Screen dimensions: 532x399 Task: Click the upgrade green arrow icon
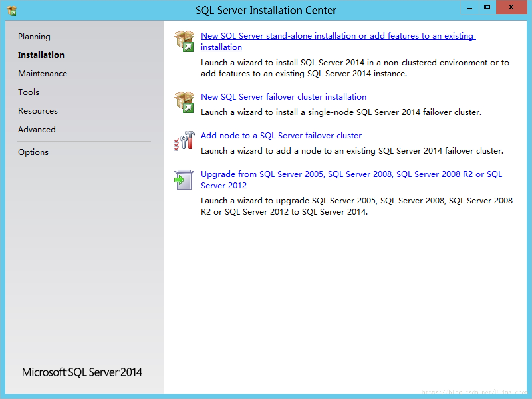click(x=184, y=180)
